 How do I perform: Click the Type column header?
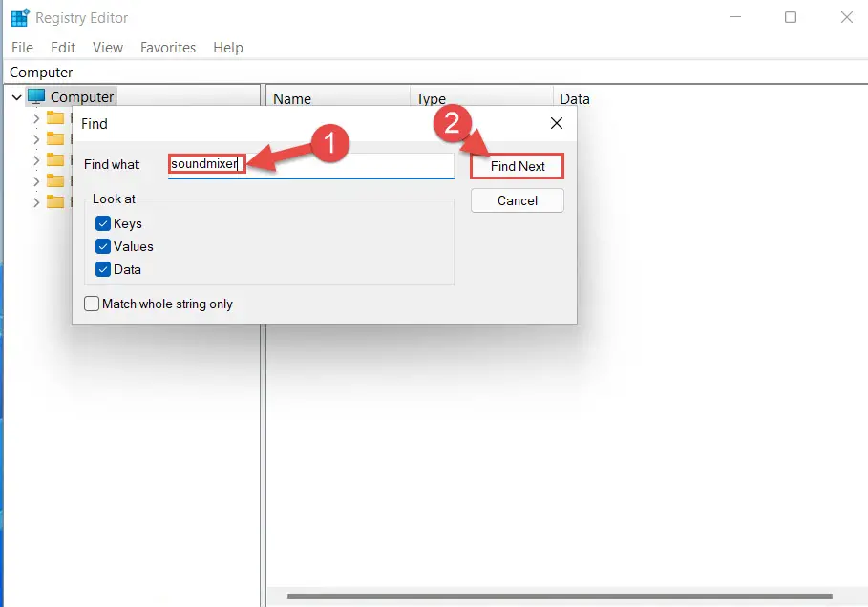[481, 98]
